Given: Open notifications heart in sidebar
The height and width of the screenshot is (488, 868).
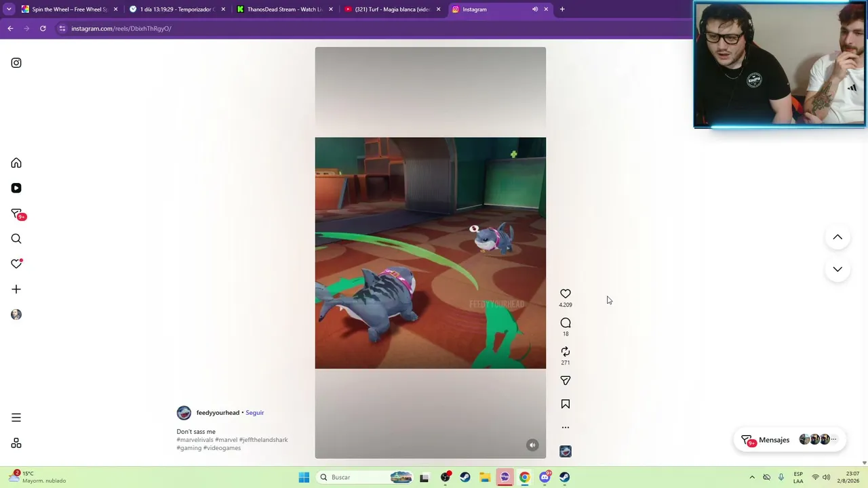Looking at the screenshot, I should (x=16, y=264).
